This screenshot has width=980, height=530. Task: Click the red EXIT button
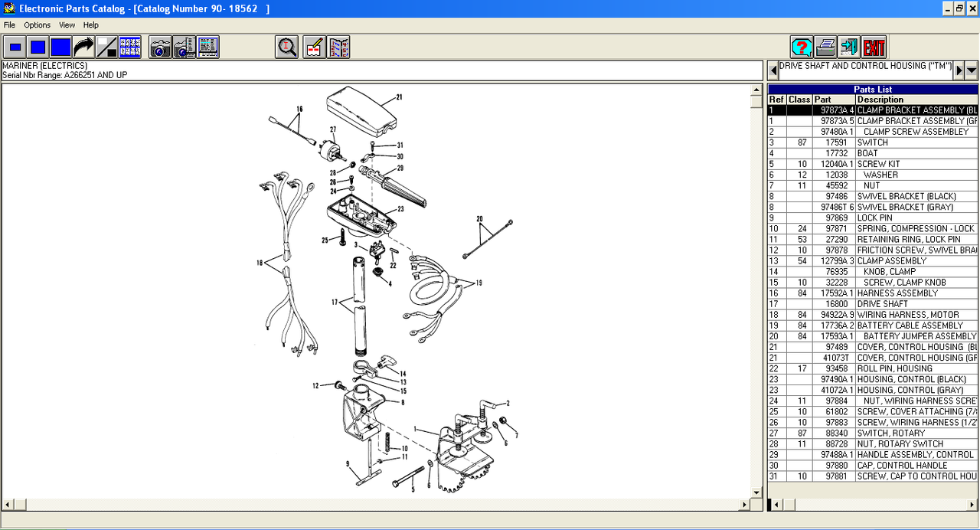[x=874, y=47]
